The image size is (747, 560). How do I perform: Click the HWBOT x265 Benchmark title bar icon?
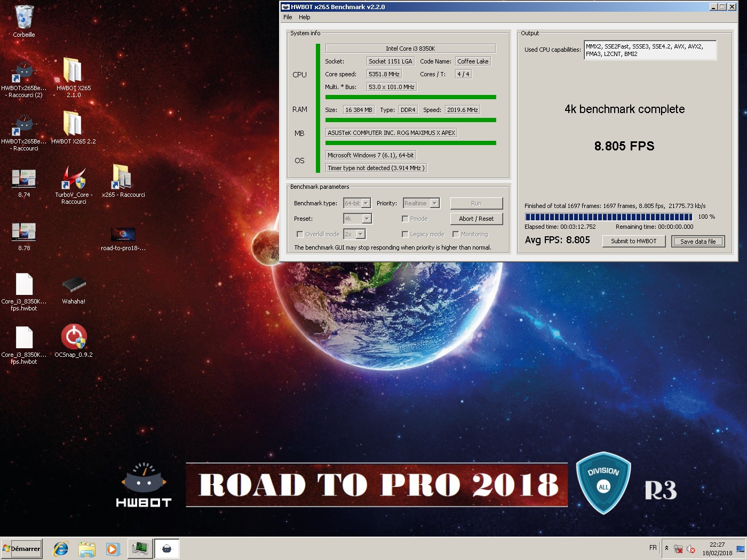tap(285, 7)
